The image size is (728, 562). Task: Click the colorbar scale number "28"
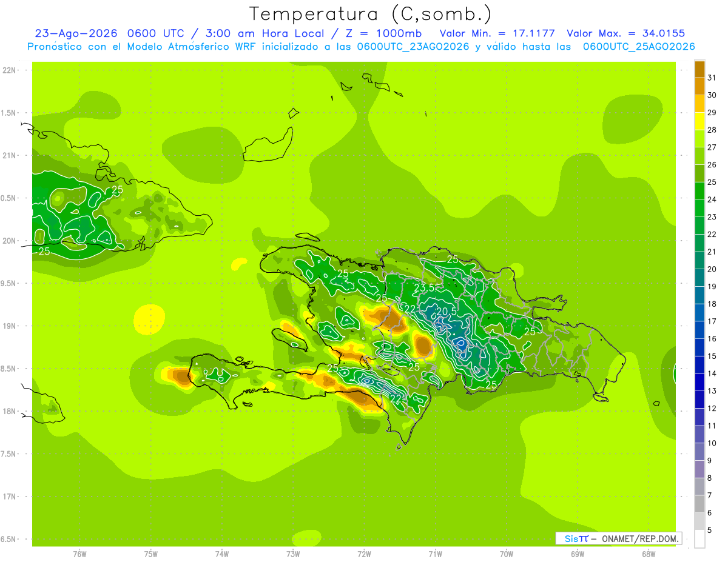pyautogui.click(x=712, y=129)
